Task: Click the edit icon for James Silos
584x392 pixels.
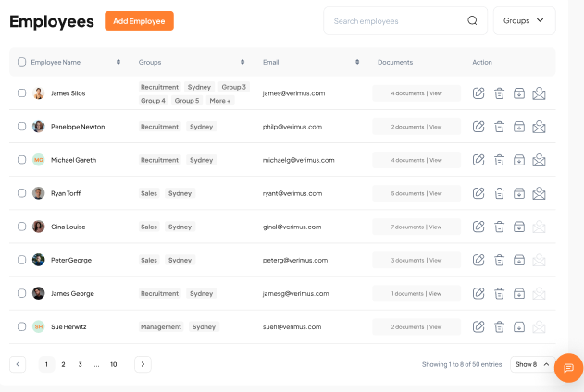Action: 478,92
